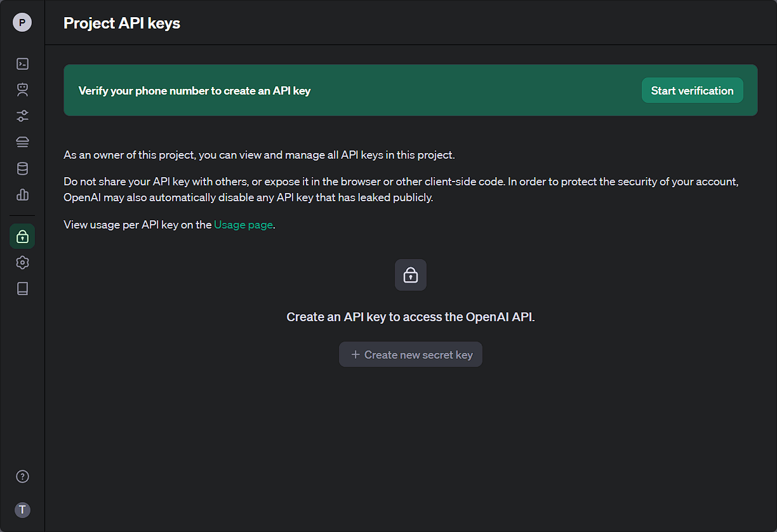
Task: Select the Batches stacked-layers icon
Action: coord(22,142)
